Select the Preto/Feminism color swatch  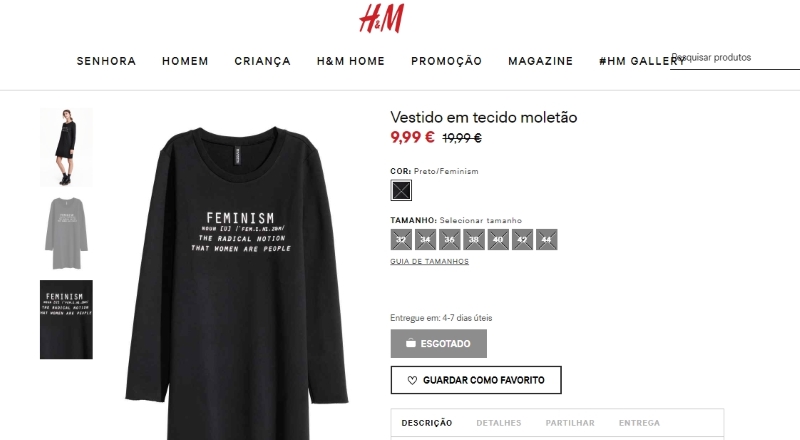[x=401, y=190]
